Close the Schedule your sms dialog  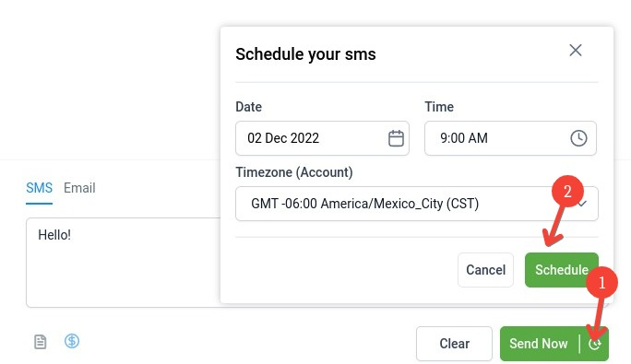pyautogui.click(x=576, y=51)
